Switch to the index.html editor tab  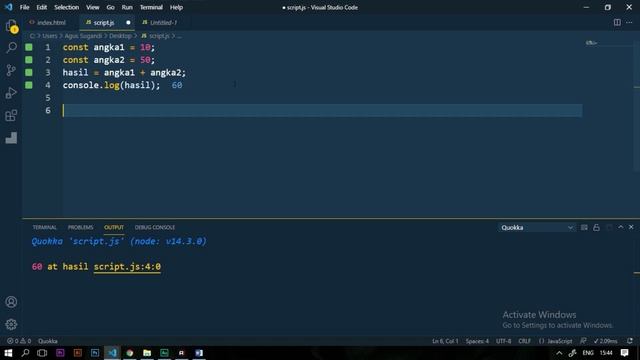(51, 22)
